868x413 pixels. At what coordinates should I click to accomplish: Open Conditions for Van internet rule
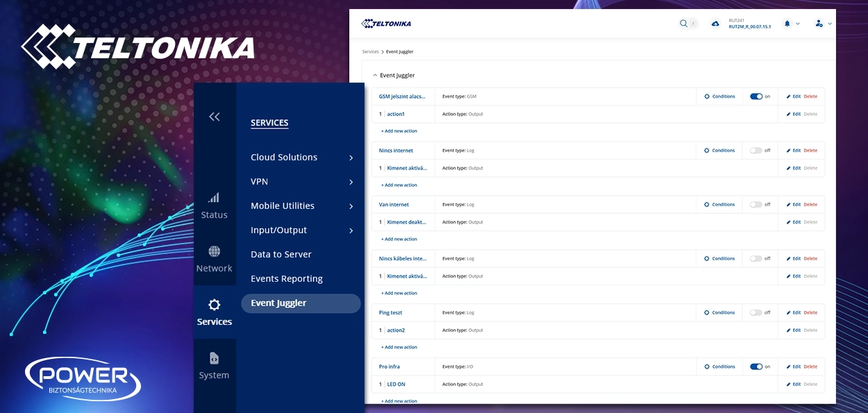[x=719, y=205]
